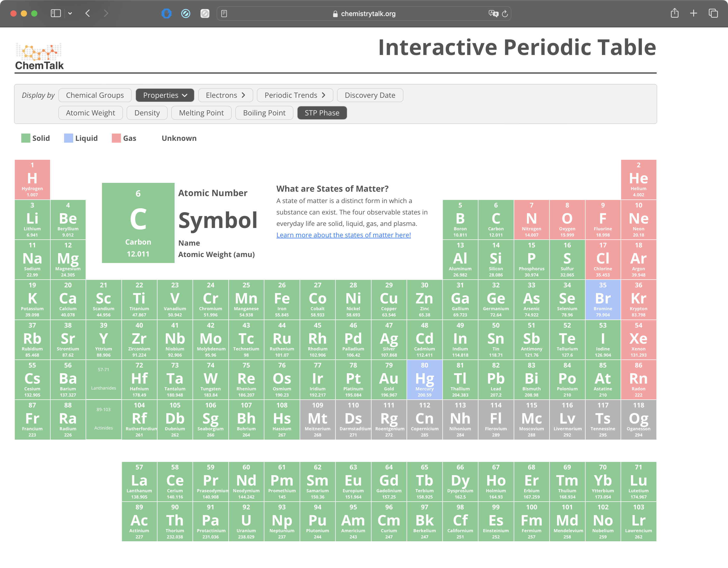Click the circular slash extension icon

(186, 13)
